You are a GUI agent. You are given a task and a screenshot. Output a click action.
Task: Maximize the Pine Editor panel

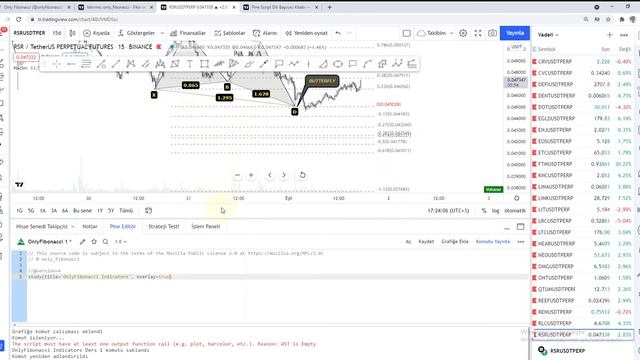[520, 227]
